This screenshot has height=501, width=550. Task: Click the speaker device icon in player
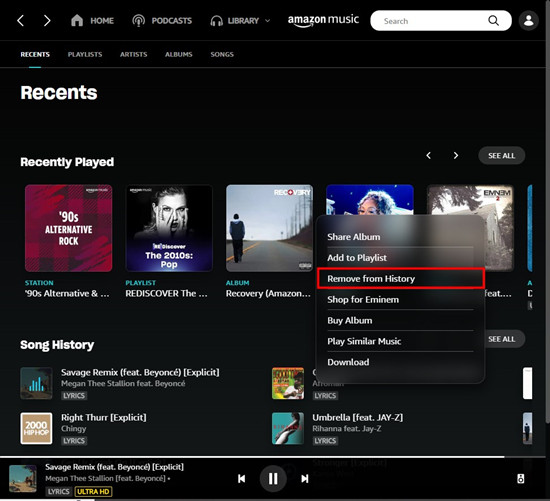coord(521,479)
